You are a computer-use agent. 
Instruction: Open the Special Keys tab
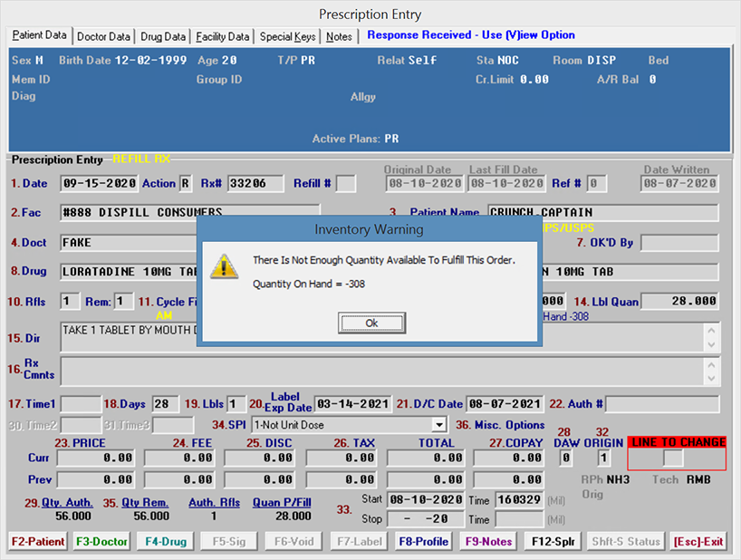288,36
